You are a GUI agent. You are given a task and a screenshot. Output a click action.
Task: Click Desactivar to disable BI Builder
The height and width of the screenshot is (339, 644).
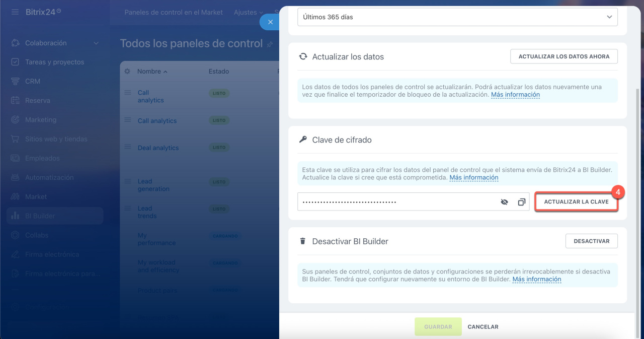click(591, 241)
